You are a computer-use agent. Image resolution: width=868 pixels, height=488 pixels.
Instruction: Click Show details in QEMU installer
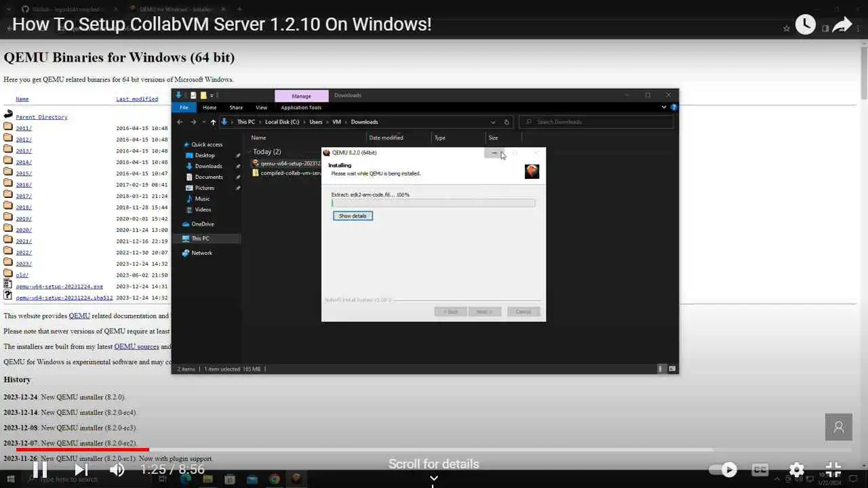353,216
